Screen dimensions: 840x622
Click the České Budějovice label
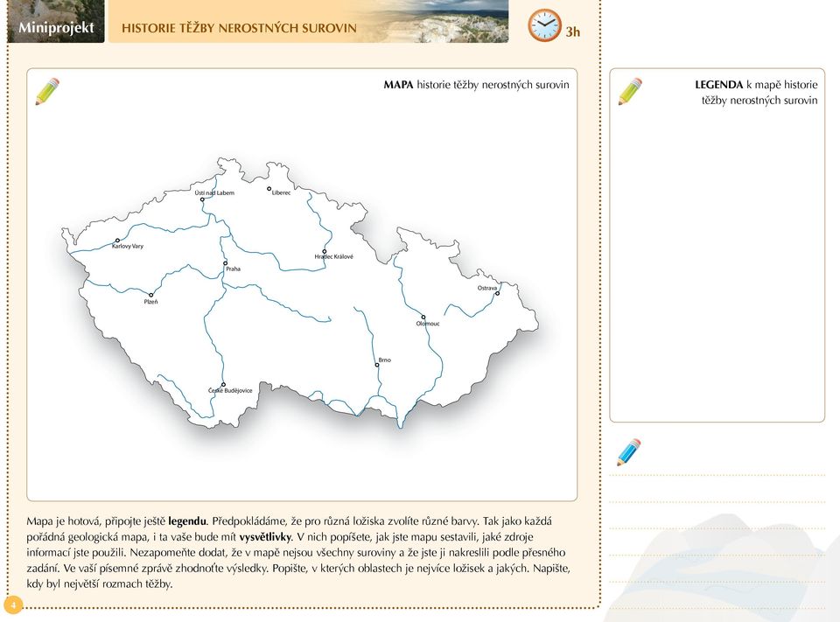230,390
